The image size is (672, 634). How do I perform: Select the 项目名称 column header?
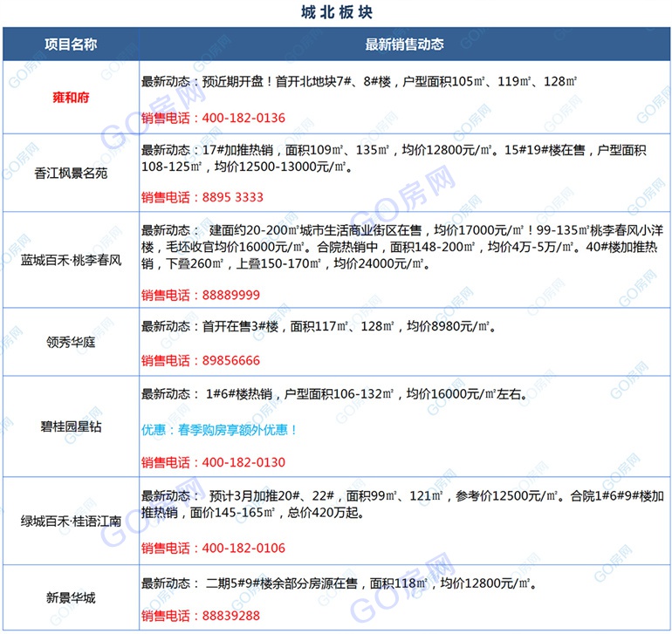click(71, 44)
